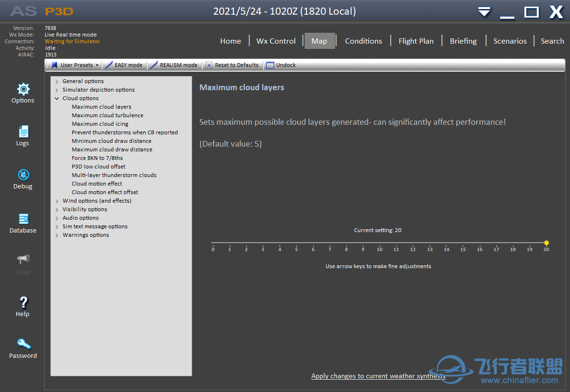The height and width of the screenshot is (392, 570).
Task: Click the title bar dropdown arrow icon
Action: tap(484, 12)
